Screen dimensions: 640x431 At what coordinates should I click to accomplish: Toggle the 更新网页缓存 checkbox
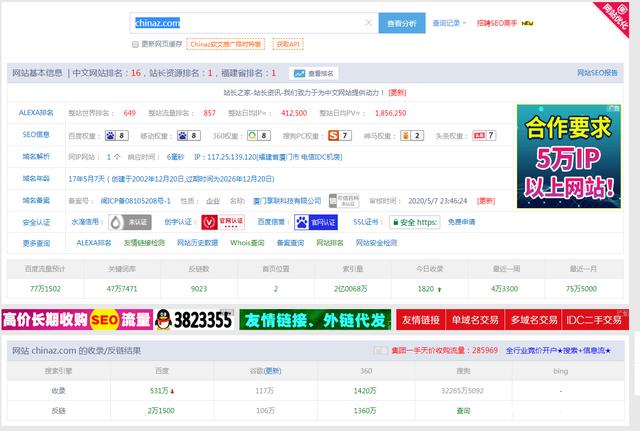(x=135, y=44)
